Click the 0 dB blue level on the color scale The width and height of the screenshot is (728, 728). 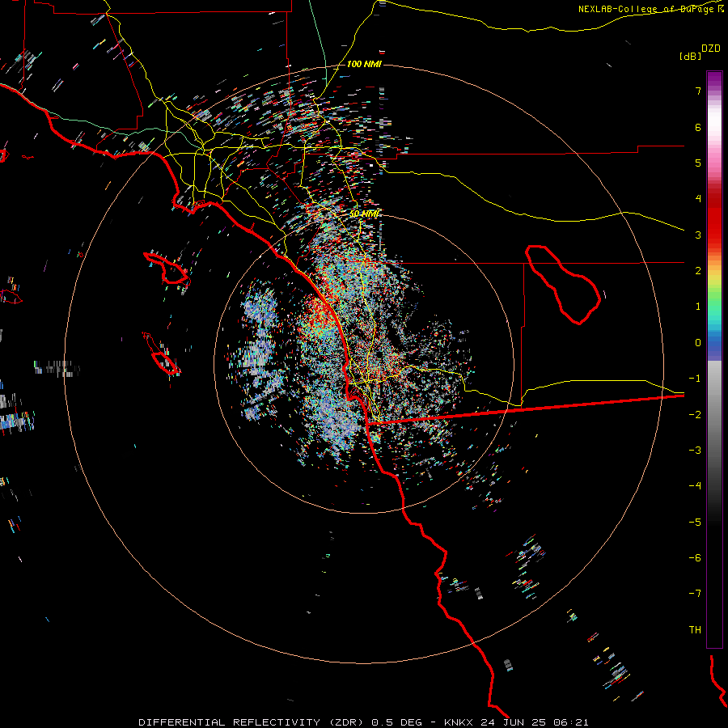[x=698, y=343]
